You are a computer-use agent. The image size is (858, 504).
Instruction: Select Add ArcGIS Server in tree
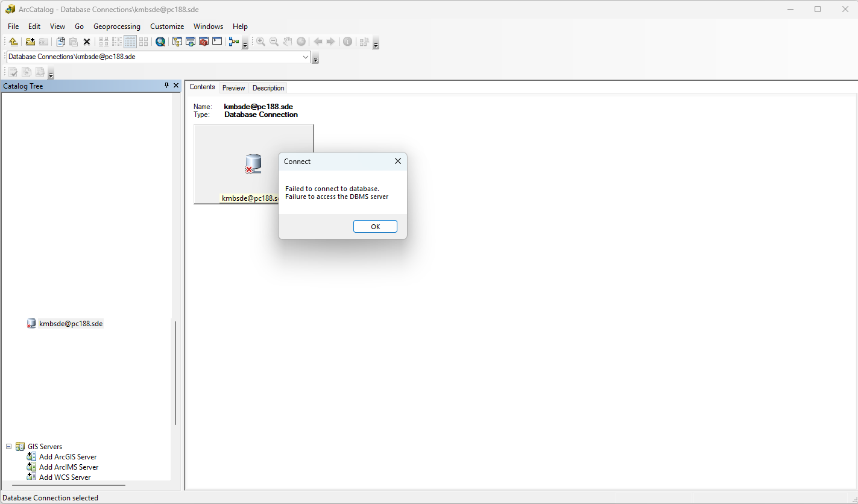pyautogui.click(x=68, y=457)
